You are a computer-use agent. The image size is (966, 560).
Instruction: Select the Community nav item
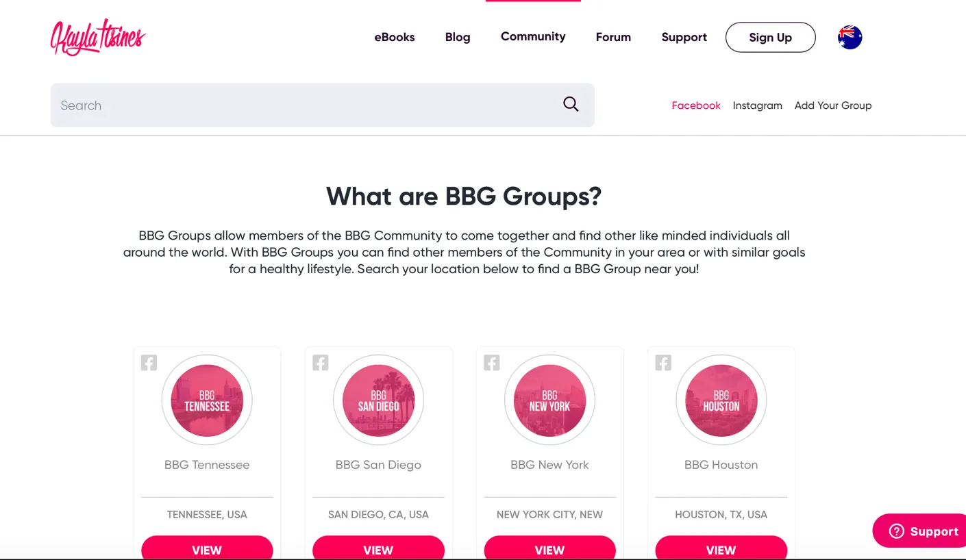[533, 36]
